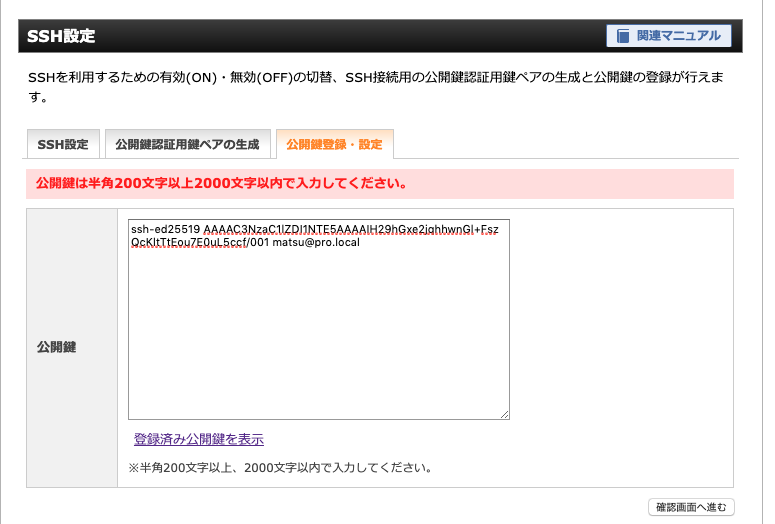Switch to the SSH設定 tab
The width and height of the screenshot is (775, 524).
coord(63,144)
